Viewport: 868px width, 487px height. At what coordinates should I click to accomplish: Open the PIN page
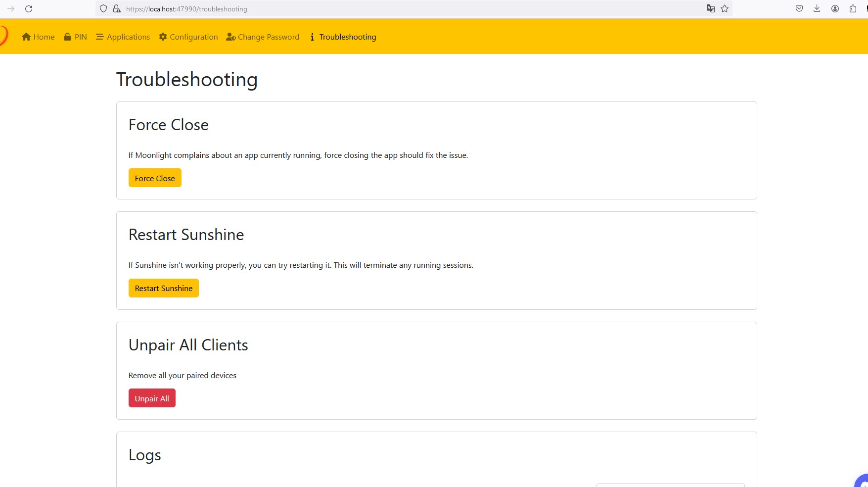tap(75, 37)
